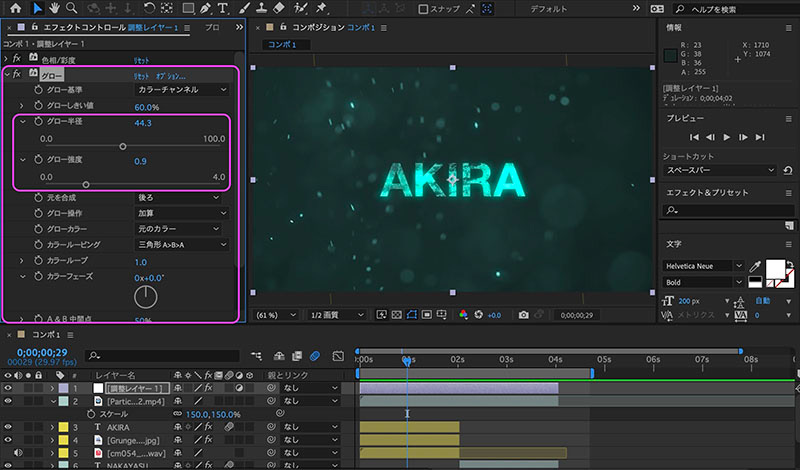The image size is (800, 470).
Task: Click the eyedropper in the Character panel
Action: click(x=755, y=266)
